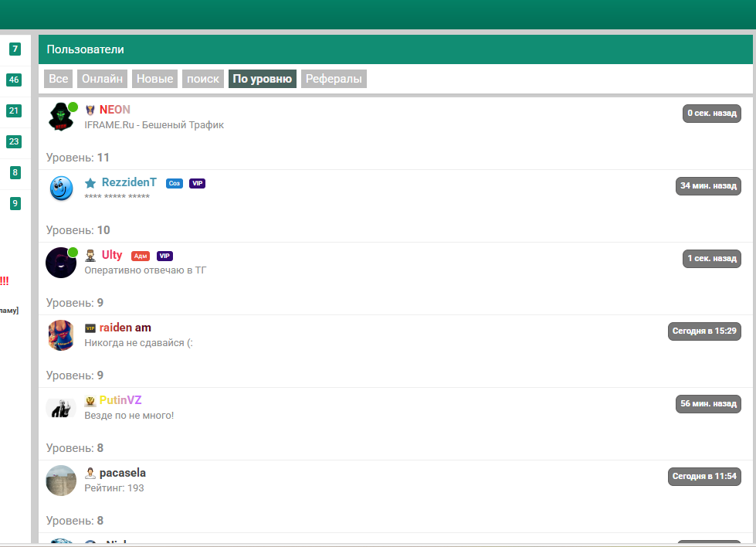
Task: Click the VIP badge next to RezzidenT
Action: pyautogui.click(x=197, y=183)
